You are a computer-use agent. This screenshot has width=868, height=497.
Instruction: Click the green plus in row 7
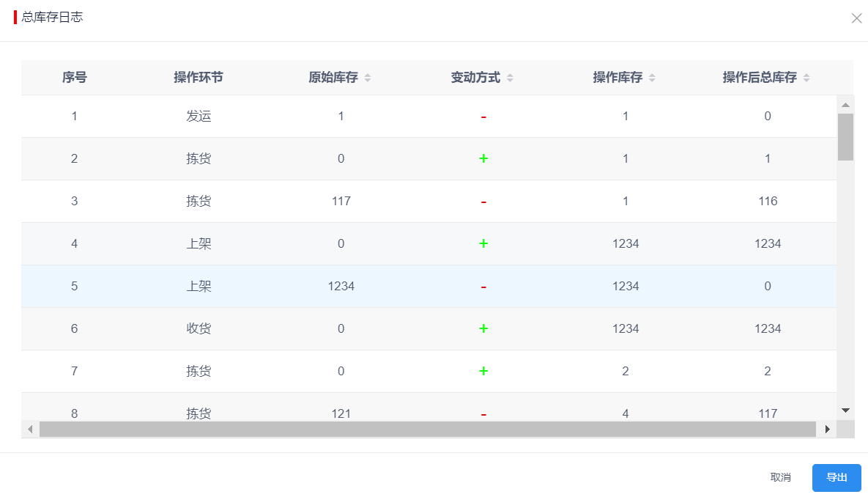pos(483,371)
